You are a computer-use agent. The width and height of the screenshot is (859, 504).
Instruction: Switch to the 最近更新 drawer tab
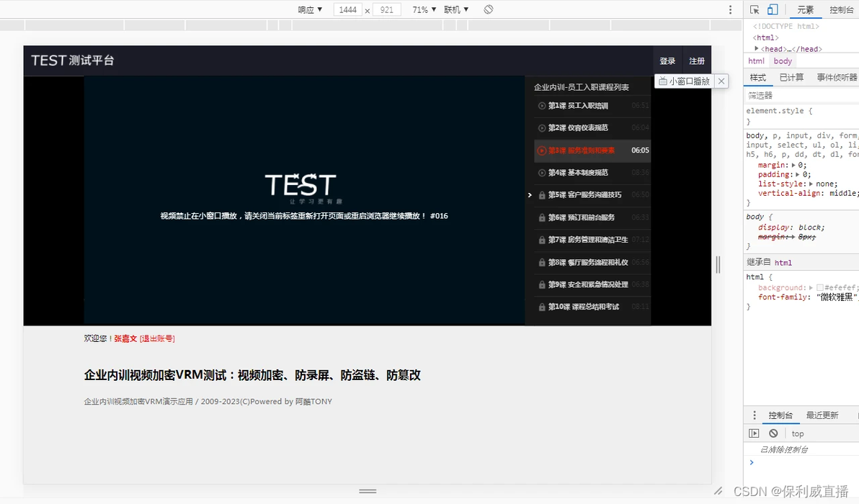pyautogui.click(x=822, y=415)
